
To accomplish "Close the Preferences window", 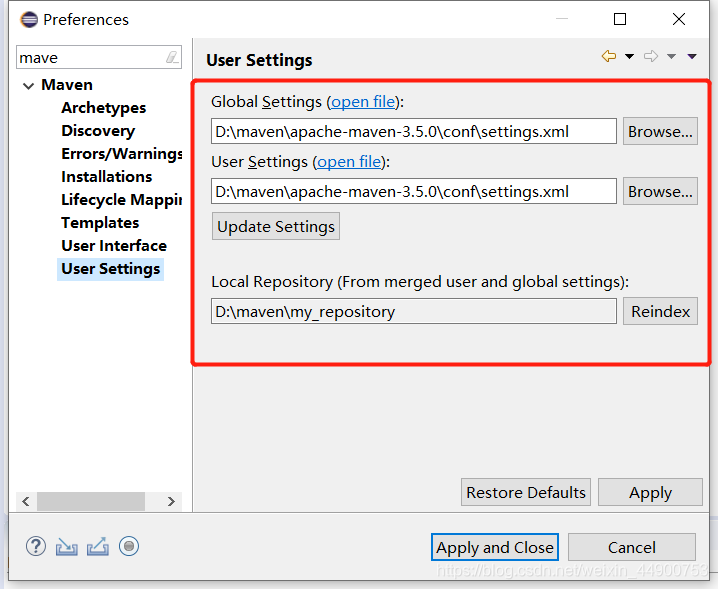I will tap(679, 19).
